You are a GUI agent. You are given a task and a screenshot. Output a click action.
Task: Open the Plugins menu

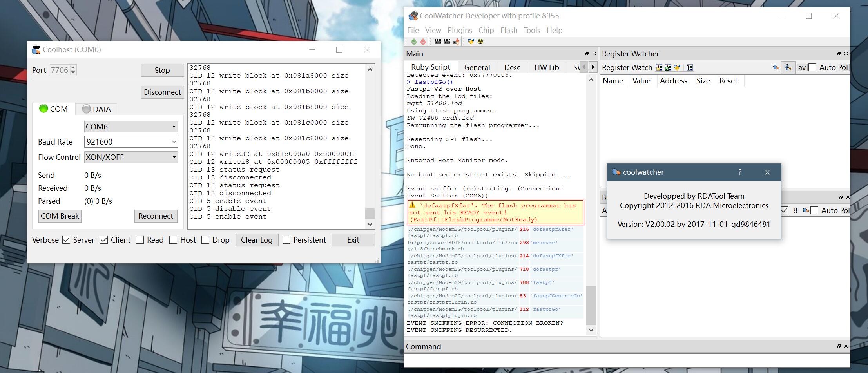[459, 30]
